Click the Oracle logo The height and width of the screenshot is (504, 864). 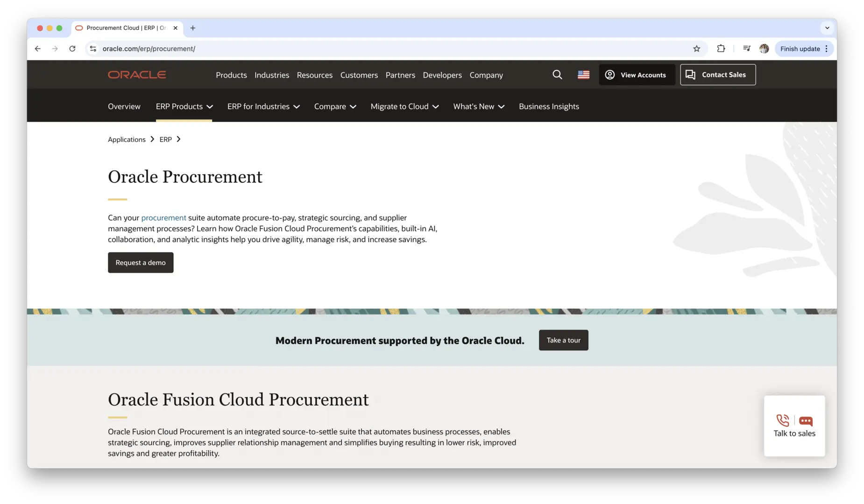137,75
